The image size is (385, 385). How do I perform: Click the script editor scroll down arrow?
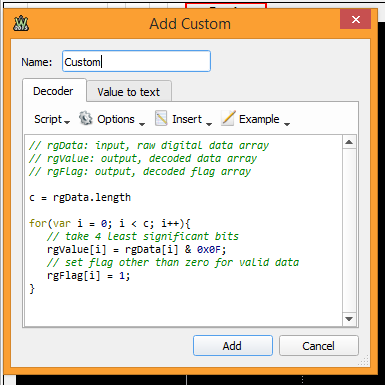coord(349,319)
